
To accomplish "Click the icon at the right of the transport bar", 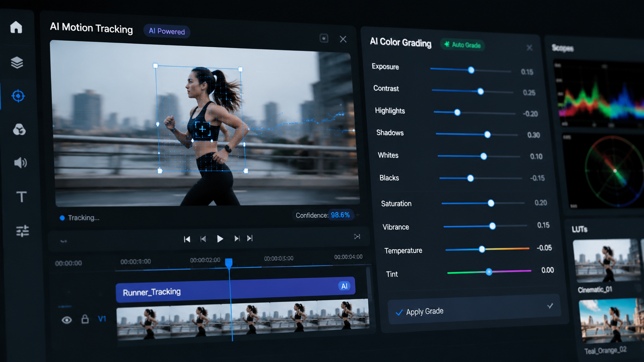I will coord(357,236).
